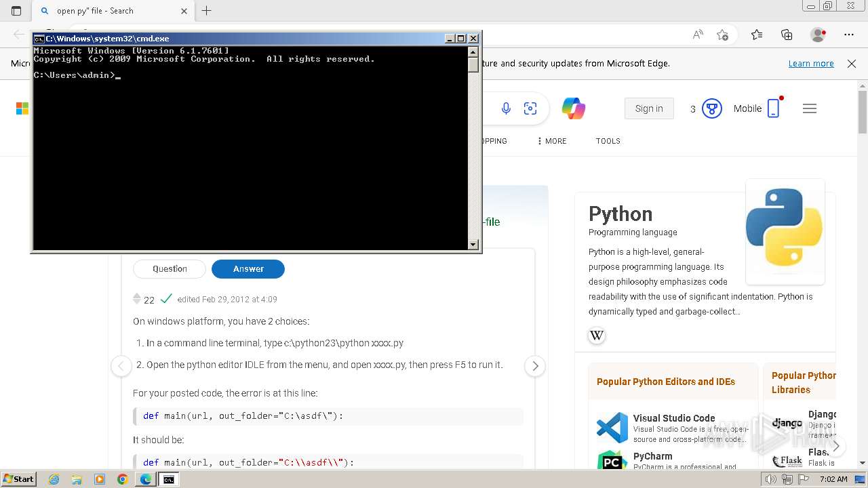This screenshot has height=488, width=868.
Task: Launch Internet Explorer from taskbar
Action: 54,479
